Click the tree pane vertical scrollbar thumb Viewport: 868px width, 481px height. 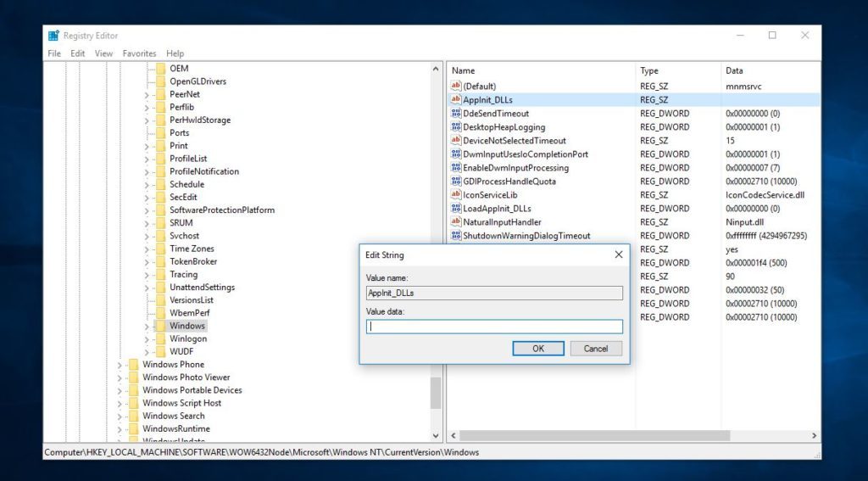click(436, 393)
